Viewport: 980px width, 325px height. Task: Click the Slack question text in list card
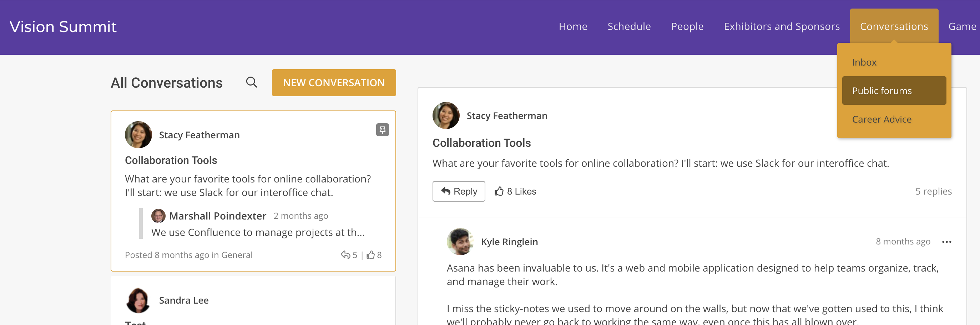(248, 186)
